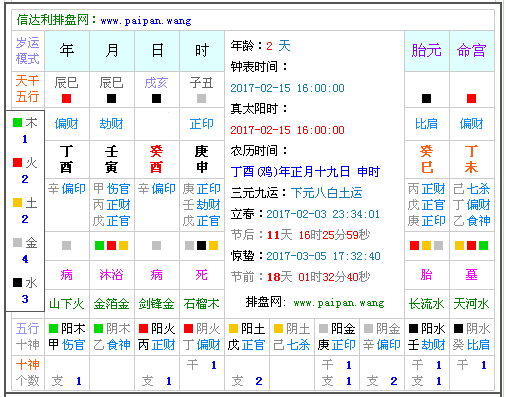This screenshot has width=506, height=397.
Task: Click 阴水 癸 比肩 in the 五行十神 row
Action: pos(471,337)
